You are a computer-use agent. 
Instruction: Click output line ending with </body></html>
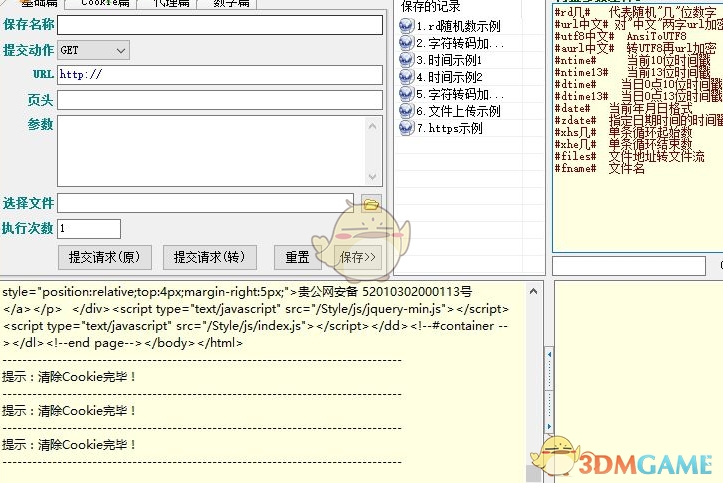(123, 343)
